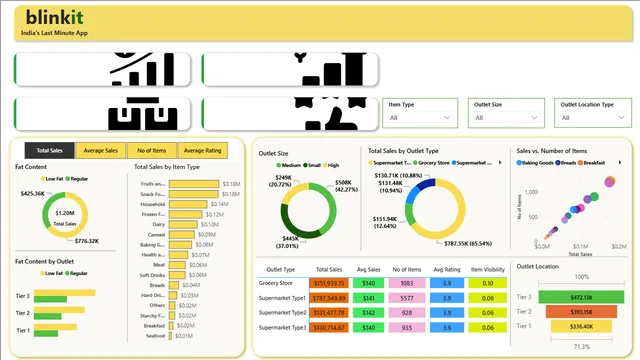The height and width of the screenshot is (360, 640).
Task: Select Medium legend in Outlet Size chart
Action: [288, 165]
